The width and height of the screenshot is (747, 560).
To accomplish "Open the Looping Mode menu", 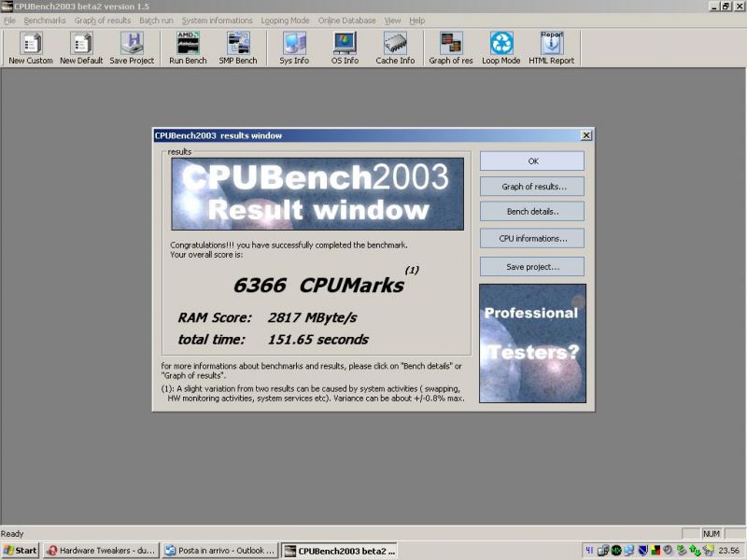I will coord(286,21).
